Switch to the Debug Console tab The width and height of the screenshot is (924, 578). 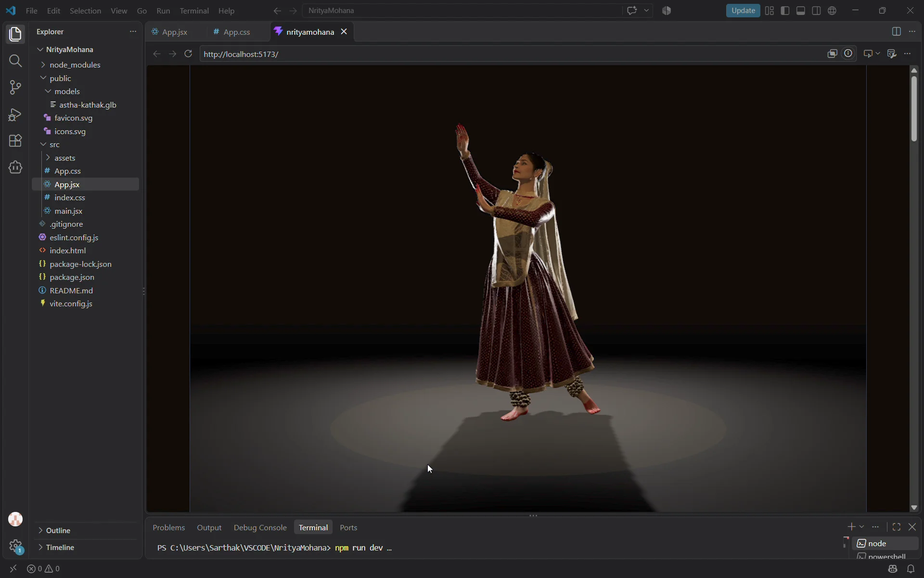260,527
